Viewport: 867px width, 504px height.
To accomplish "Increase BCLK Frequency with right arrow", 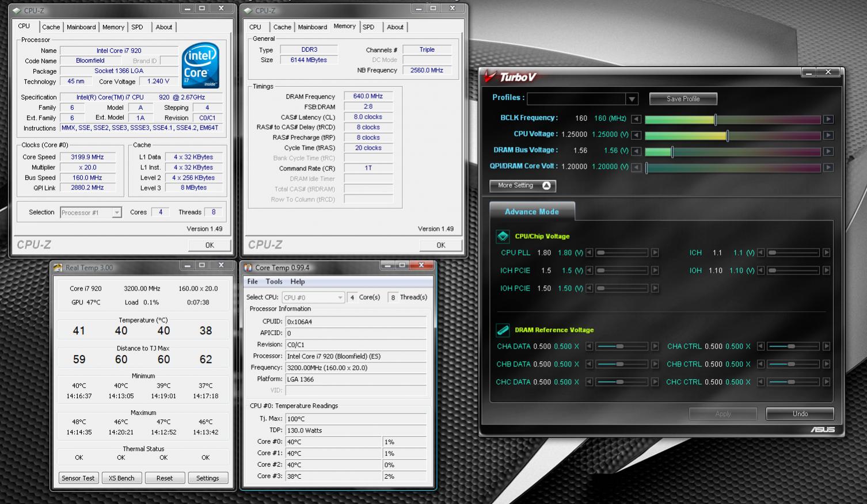I will [x=828, y=119].
